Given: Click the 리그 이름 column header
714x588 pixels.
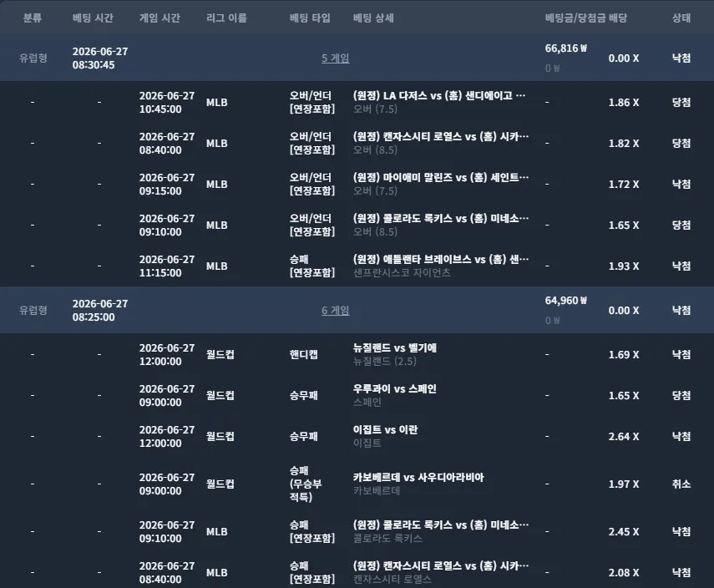Looking at the screenshot, I should 227,18.
